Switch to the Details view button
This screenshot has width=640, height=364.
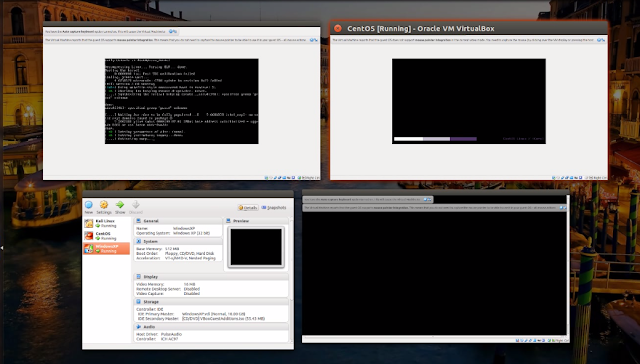248,208
